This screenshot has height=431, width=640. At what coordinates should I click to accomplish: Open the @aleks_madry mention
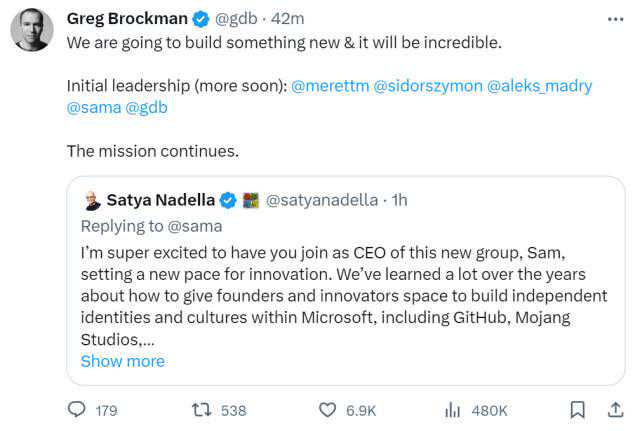pos(539,85)
